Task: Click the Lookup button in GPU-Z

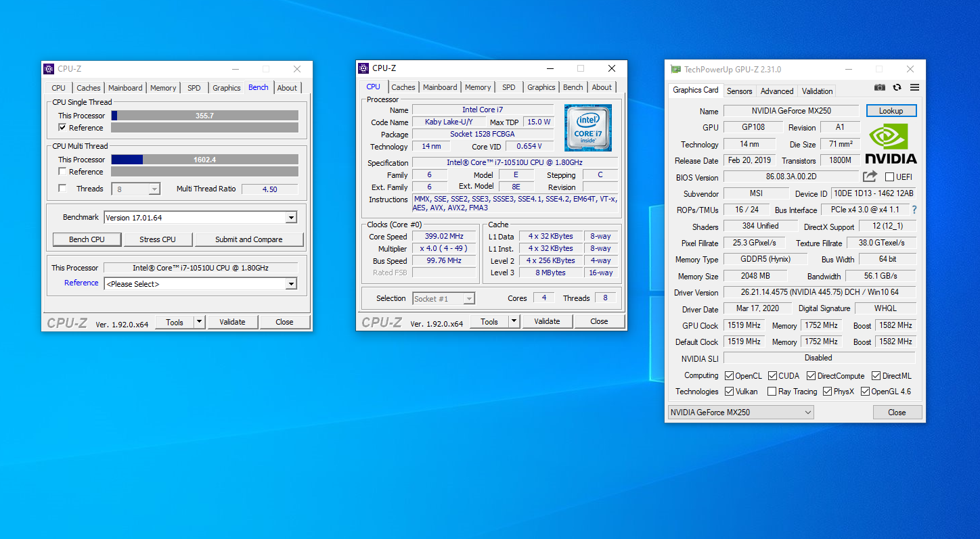Action: [x=891, y=111]
